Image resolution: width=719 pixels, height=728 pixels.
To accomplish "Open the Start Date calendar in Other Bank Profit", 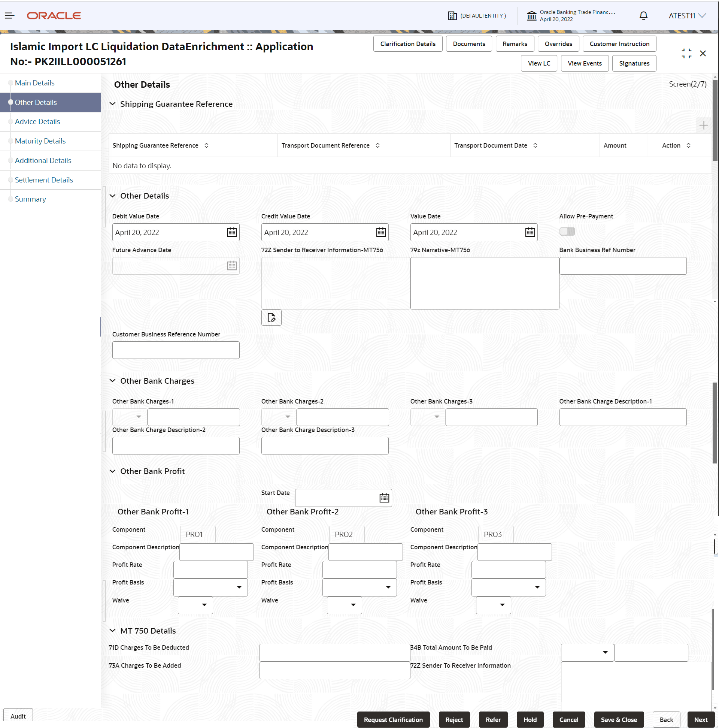I will (x=384, y=498).
